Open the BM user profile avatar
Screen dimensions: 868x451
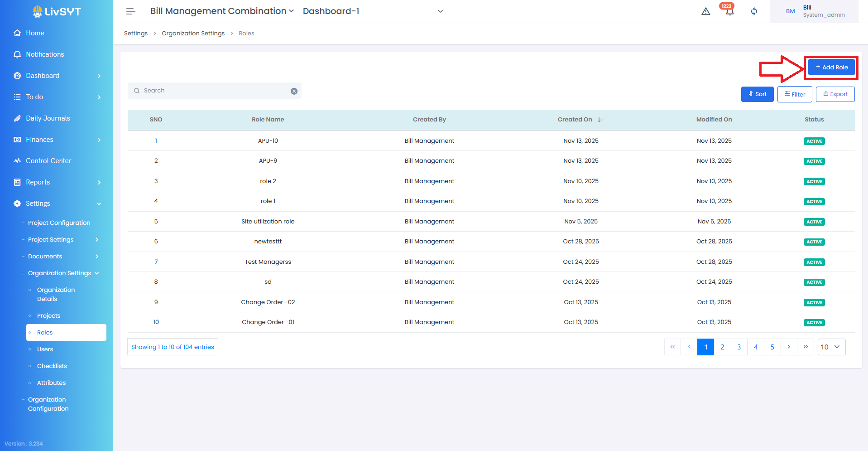click(x=790, y=11)
